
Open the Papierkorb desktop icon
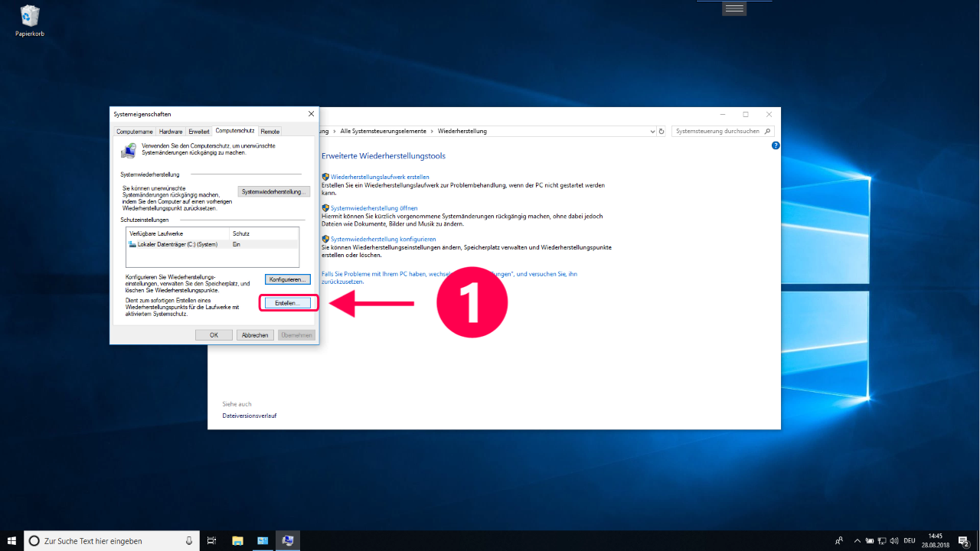coord(30,21)
